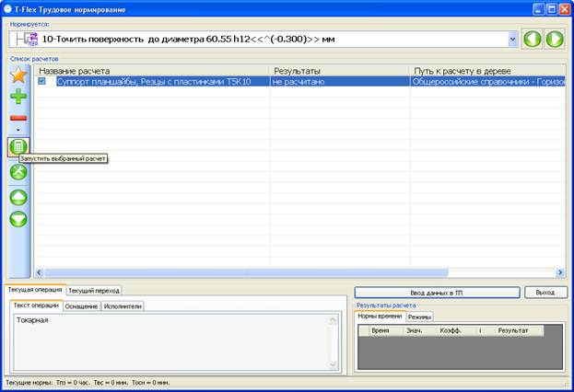This screenshot has height=392, width=574.
Task: Switch to Текущая операция tab
Action: (x=35, y=290)
